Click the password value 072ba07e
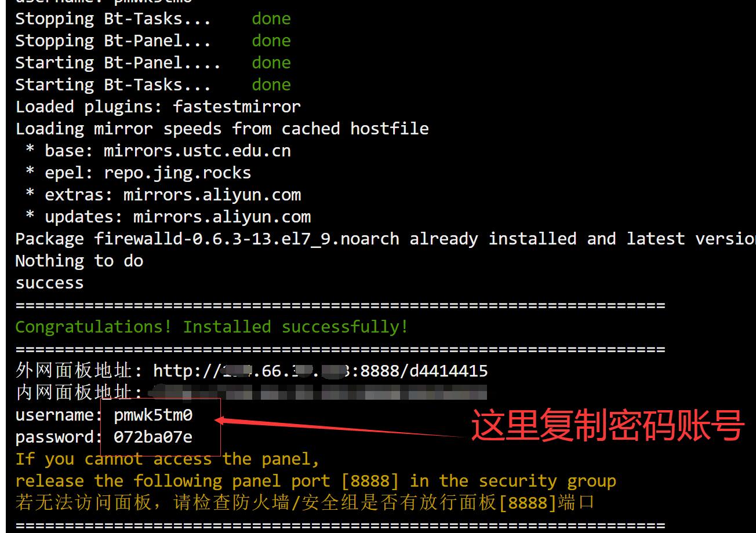This screenshot has height=533, width=756. click(153, 437)
